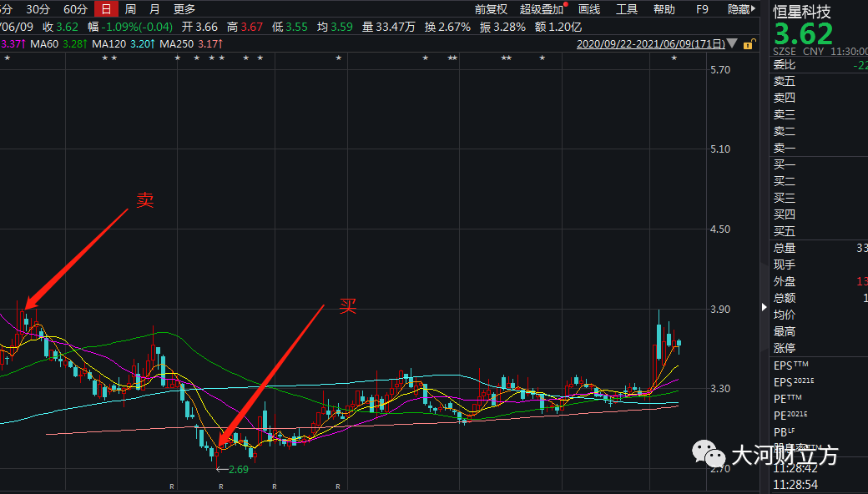This screenshot has width=868, height=494.
Task: Click the right panel collapse arrow
Action: point(765,307)
